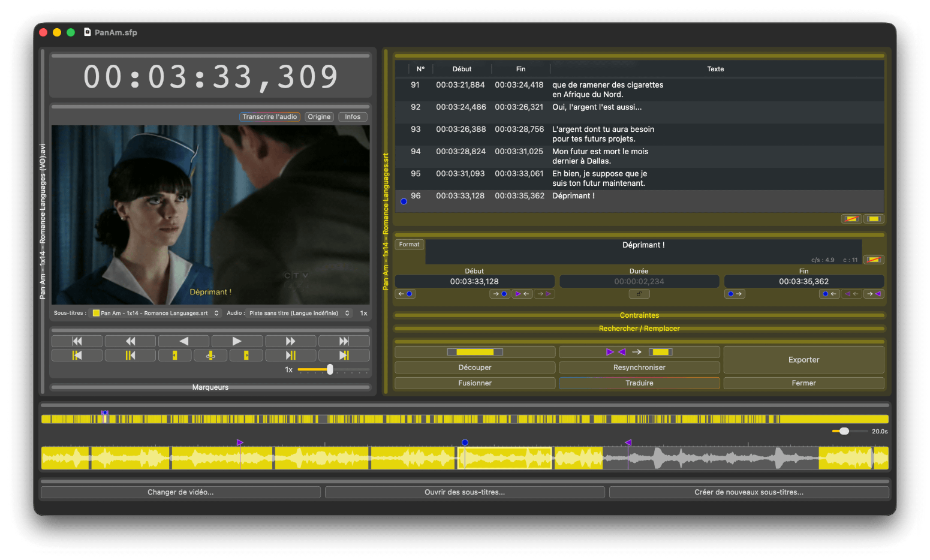Jump to the end of the video

[x=344, y=341]
